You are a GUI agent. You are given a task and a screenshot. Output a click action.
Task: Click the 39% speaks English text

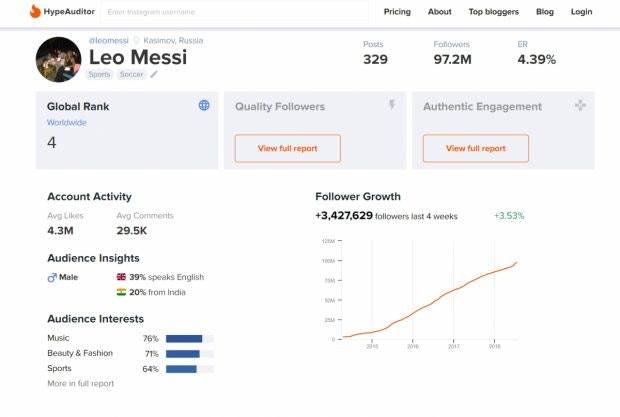pos(166,277)
